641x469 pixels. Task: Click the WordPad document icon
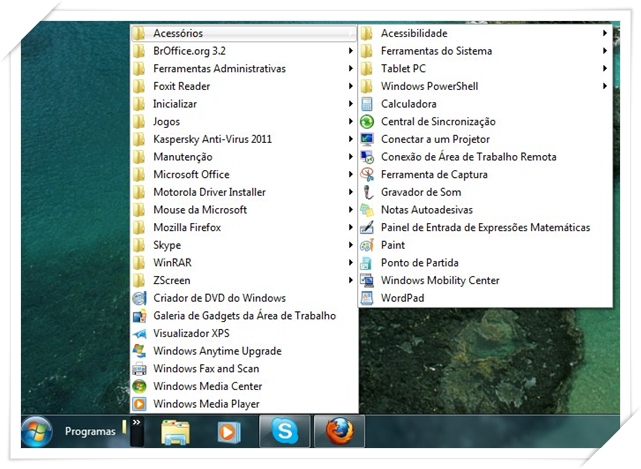(367, 298)
